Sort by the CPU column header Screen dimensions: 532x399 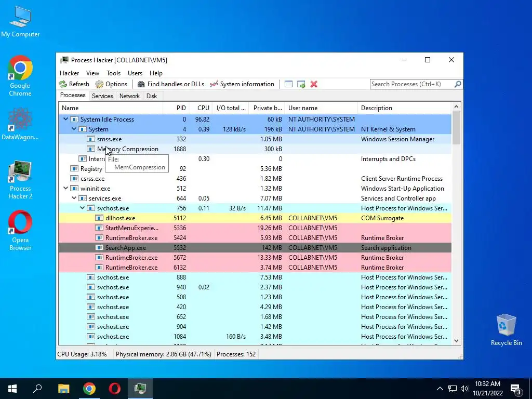[x=201, y=108]
